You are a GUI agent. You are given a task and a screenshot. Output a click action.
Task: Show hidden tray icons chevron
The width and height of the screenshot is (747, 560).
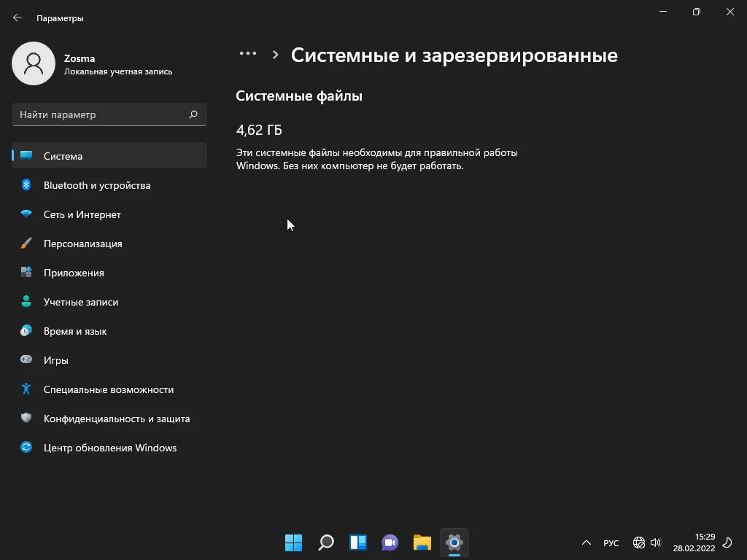(x=587, y=542)
